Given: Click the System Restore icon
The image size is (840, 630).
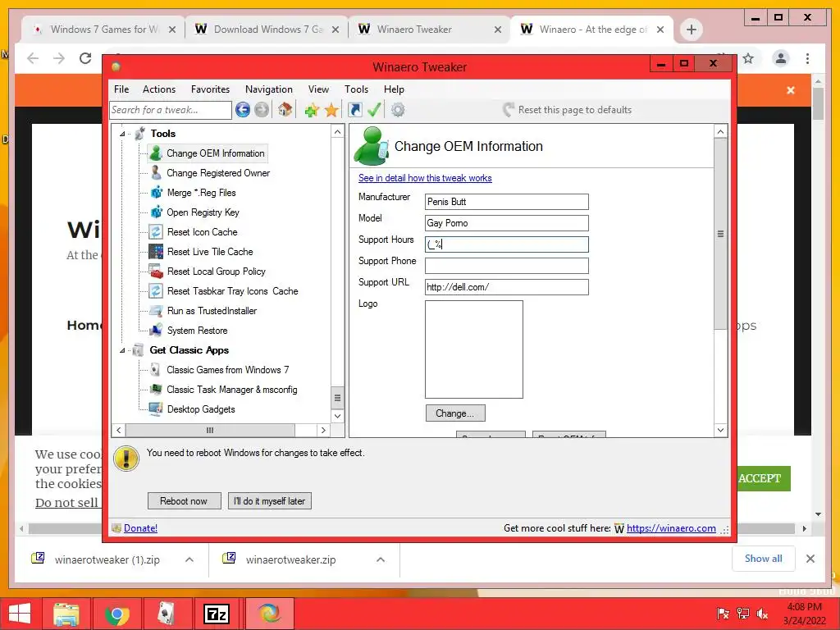Looking at the screenshot, I should [x=156, y=331].
